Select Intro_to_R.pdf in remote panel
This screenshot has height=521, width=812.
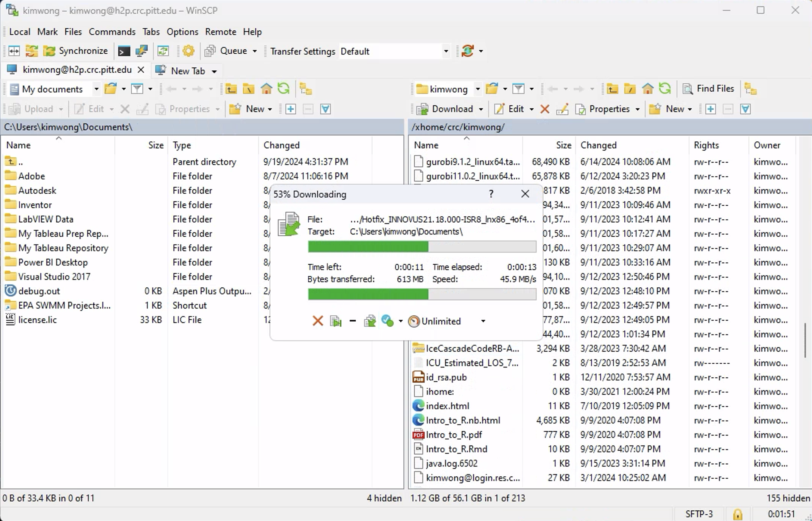click(x=454, y=435)
